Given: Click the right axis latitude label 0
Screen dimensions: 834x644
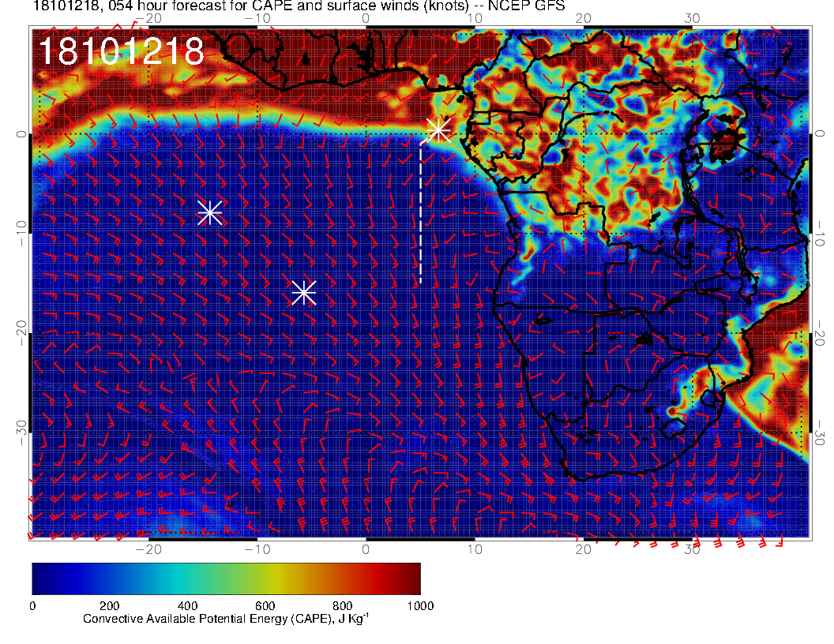Looking at the screenshot, I should tap(819, 133).
